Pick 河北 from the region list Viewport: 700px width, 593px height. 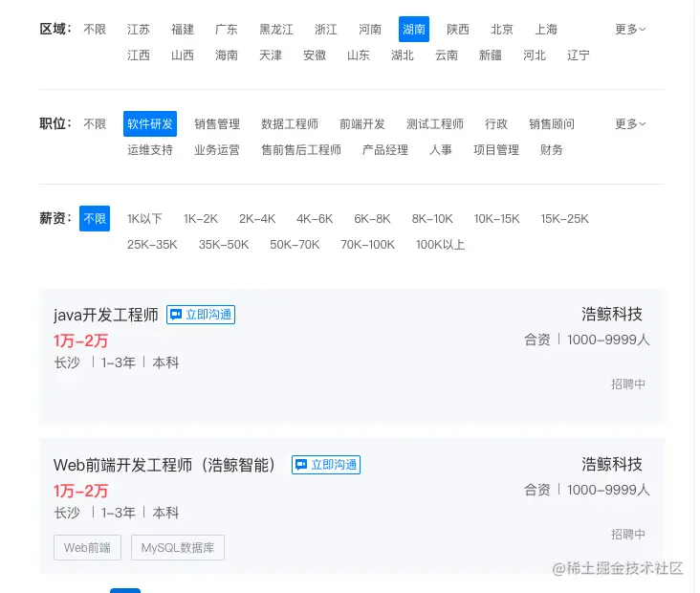pyautogui.click(x=535, y=55)
